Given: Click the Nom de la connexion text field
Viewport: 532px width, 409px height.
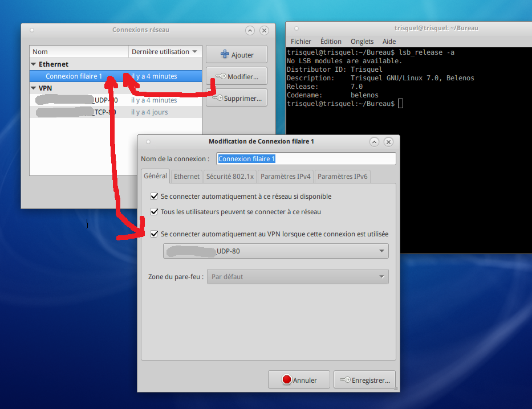Looking at the screenshot, I should [306, 158].
